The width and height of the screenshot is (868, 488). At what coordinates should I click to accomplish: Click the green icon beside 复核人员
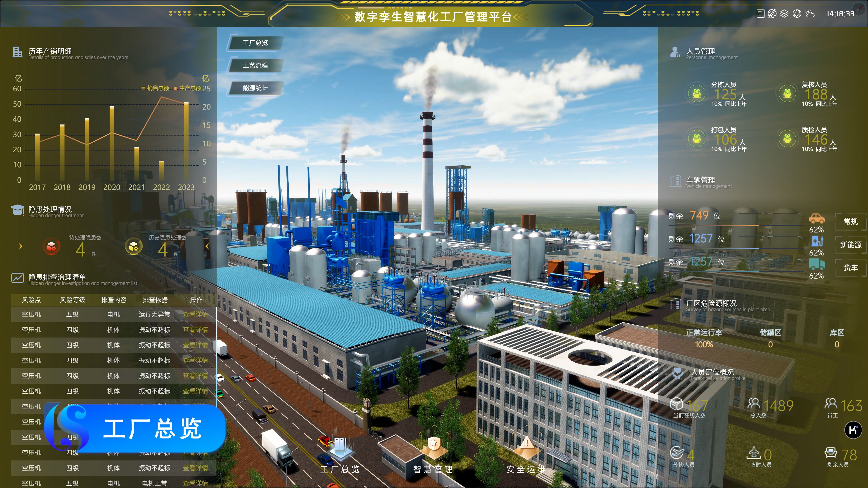pyautogui.click(x=787, y=93)
